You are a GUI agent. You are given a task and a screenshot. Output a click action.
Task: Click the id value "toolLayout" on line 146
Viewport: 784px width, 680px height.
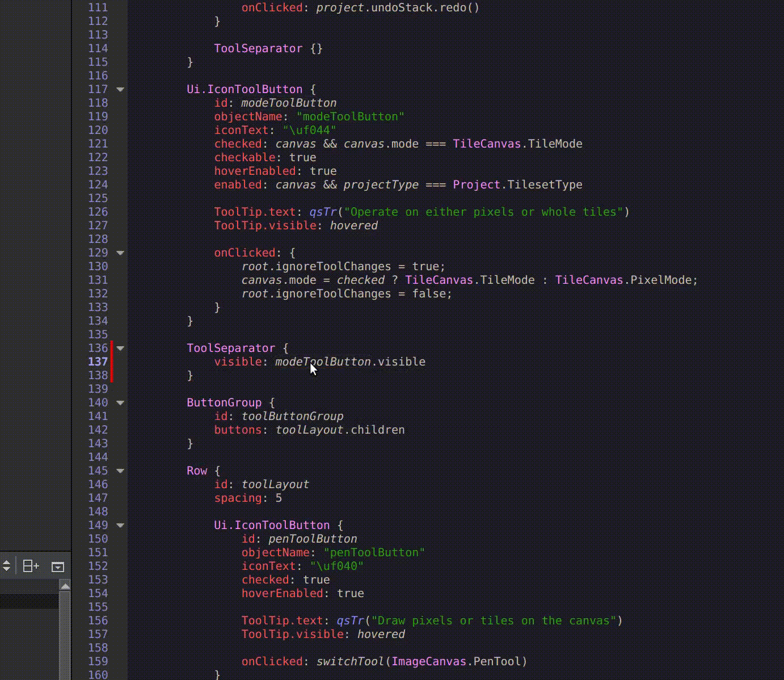pos(275,484)
